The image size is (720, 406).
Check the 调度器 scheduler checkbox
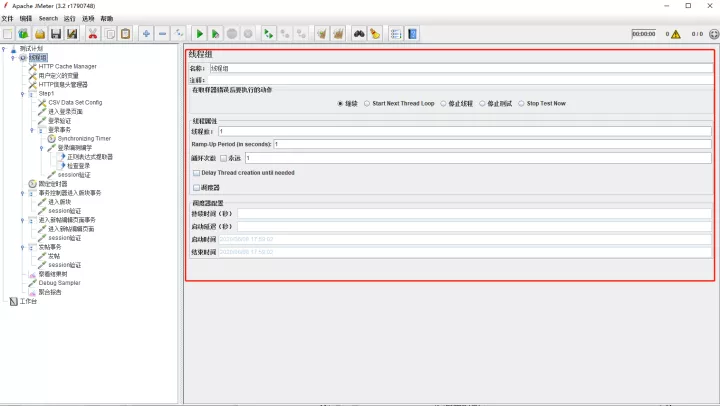(x=197, y=188)
